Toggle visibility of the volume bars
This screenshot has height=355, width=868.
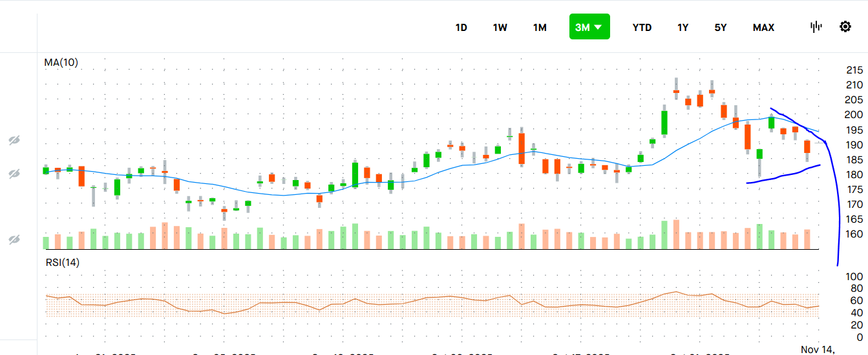pyautogui.click(x=14, y=239)
